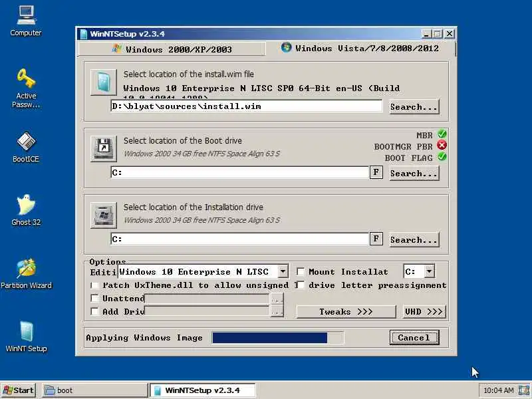532x399 pixels.
Task: Switch to the boot folder taskbar item
Action: point(95,390)
